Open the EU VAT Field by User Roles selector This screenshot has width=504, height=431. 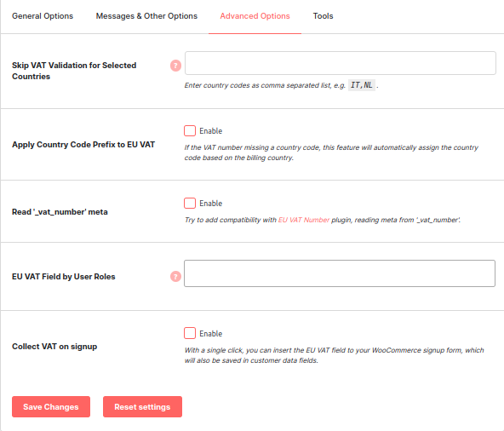(x=340, y=273)
